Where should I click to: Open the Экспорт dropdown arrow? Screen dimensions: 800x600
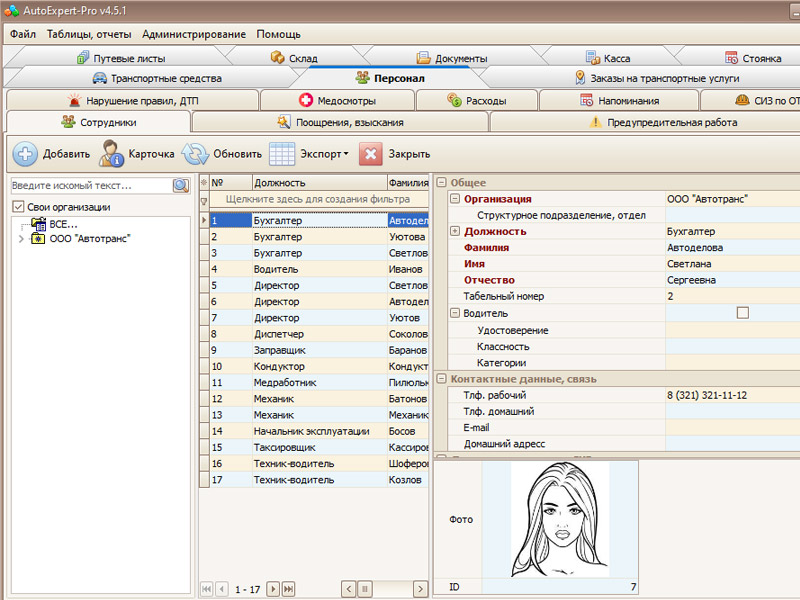pos(346,154)
